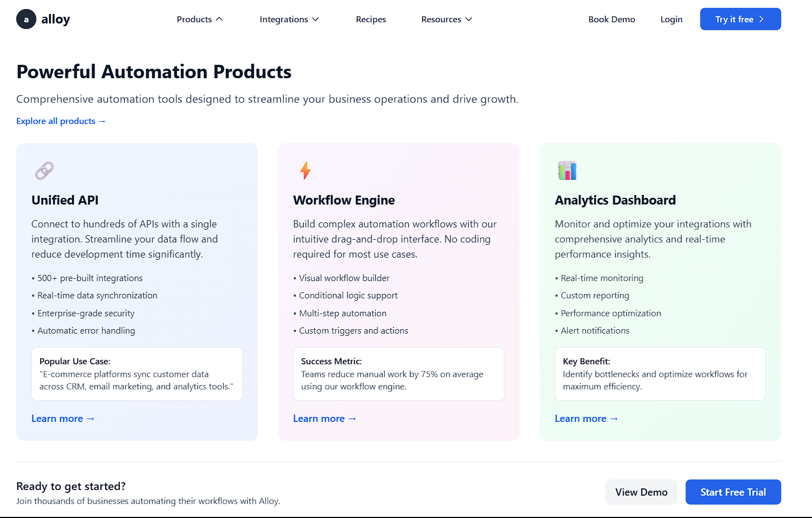Screen dimensions: 812x518
Task: Click the Login link
Action: point(671,20)
